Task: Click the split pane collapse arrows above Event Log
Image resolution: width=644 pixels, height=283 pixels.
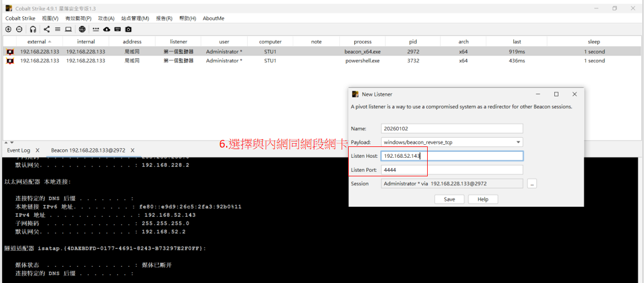Action: (x=9, y=142)
